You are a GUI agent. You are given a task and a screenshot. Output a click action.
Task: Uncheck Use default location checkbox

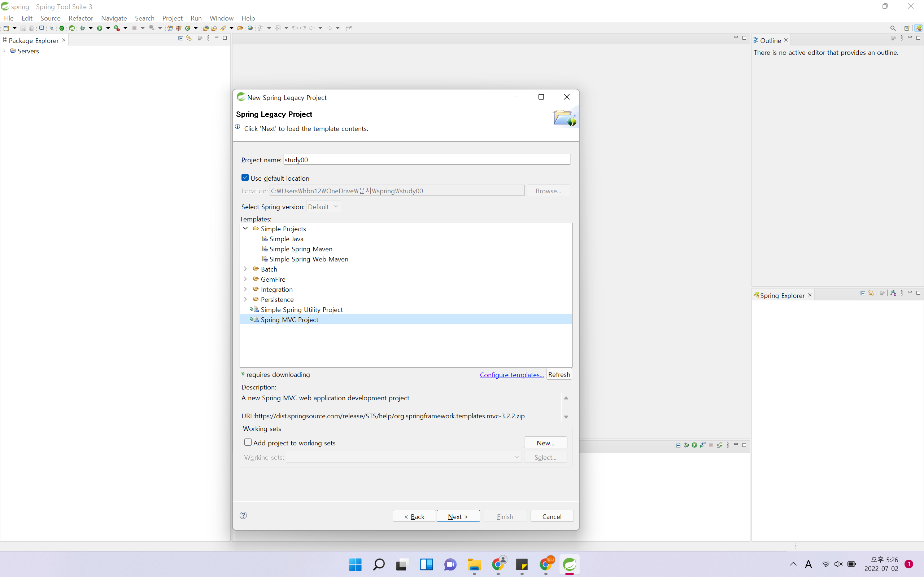(245, 178)
